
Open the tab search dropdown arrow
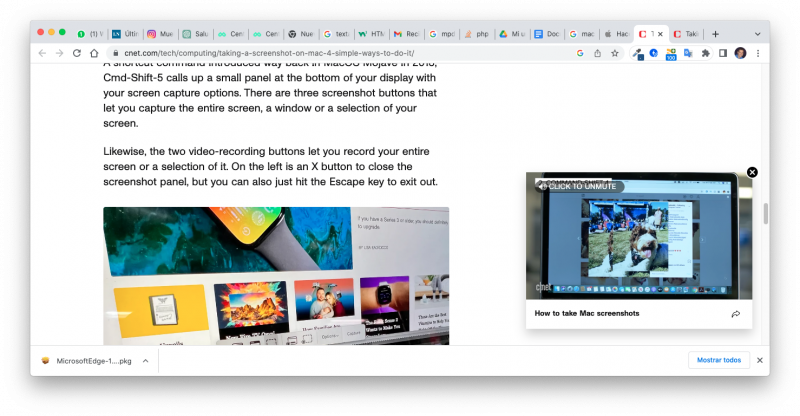[x=757, y=33]
